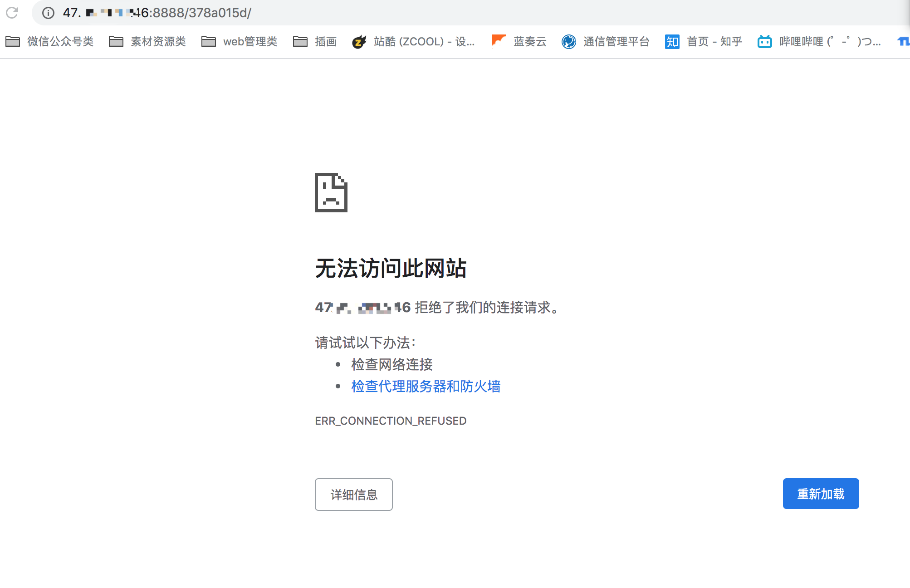Open the 插画 bookmark folder
910x588 pixels.
click(315, 42)
